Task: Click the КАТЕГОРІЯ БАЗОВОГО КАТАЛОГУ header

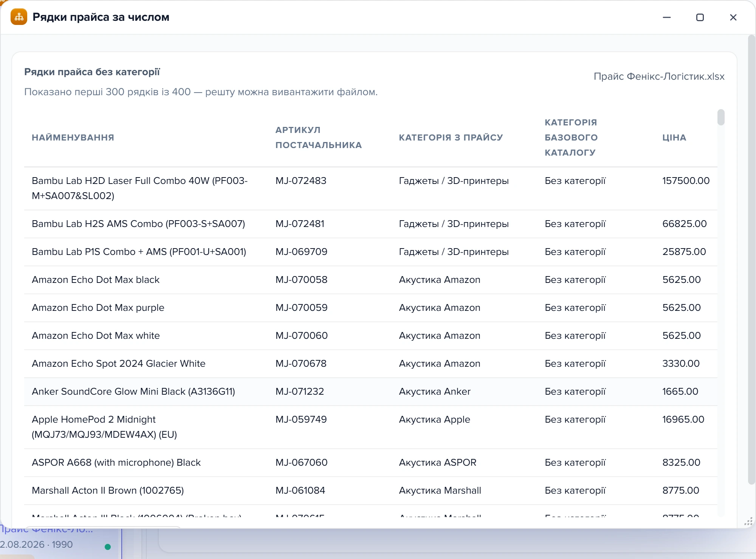Action: [571, 137]
